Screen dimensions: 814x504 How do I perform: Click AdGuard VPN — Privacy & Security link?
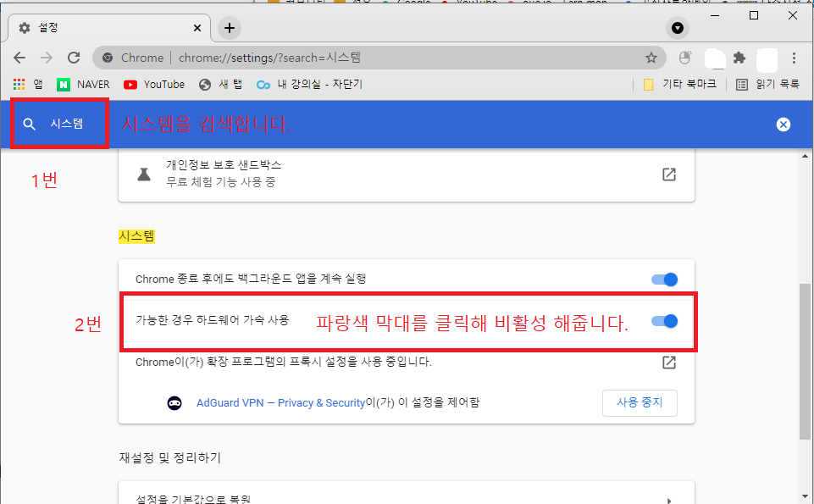click(281, 403)
